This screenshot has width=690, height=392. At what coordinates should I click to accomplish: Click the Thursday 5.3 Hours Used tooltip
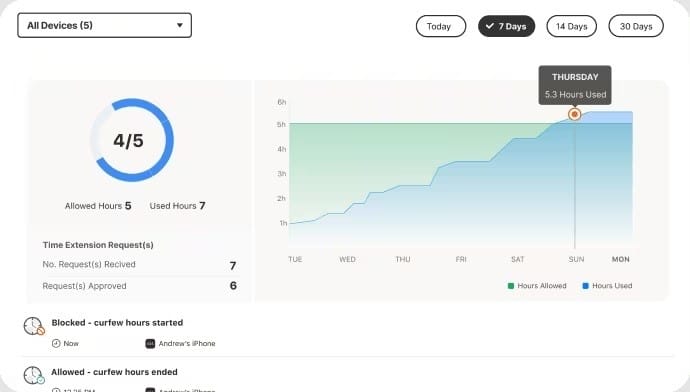pos(575,85)
